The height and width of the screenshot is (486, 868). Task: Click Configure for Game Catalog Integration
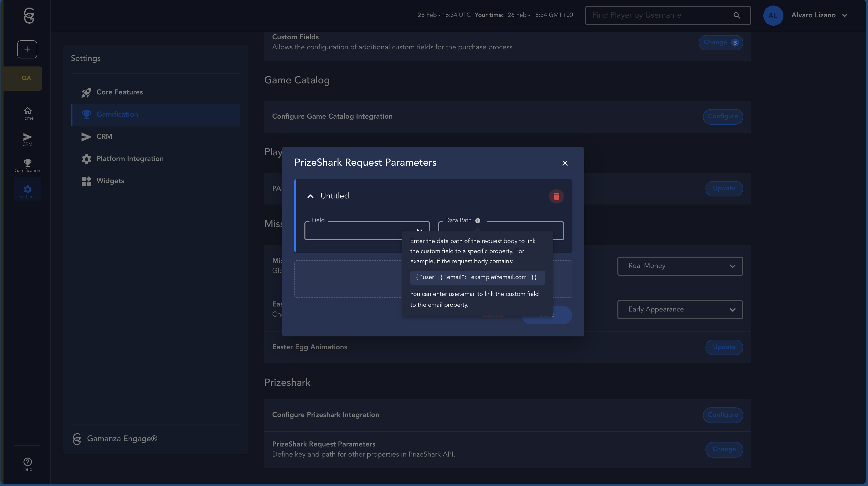(x=722, y=116)
